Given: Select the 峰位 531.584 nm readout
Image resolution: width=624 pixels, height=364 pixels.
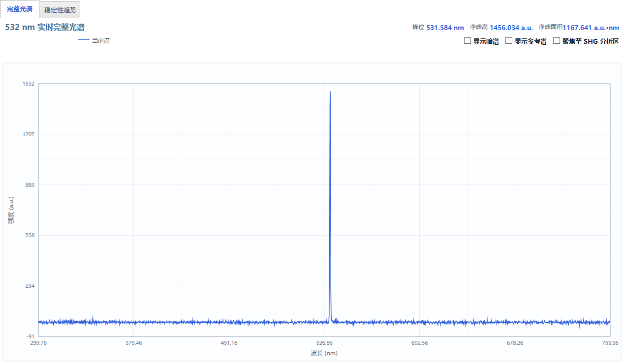Looking at the screenshot, I should [438, 28].
